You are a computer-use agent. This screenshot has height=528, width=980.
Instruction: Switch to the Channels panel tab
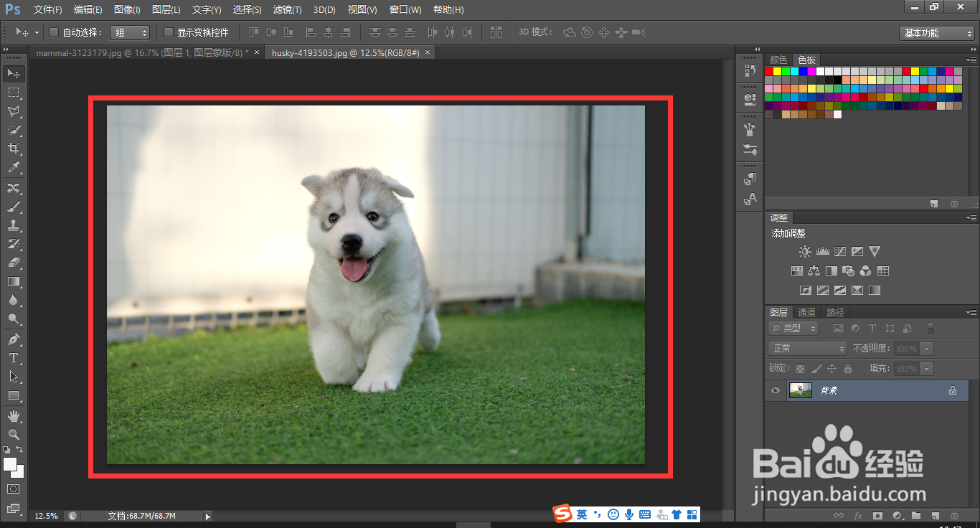point(806,312)
